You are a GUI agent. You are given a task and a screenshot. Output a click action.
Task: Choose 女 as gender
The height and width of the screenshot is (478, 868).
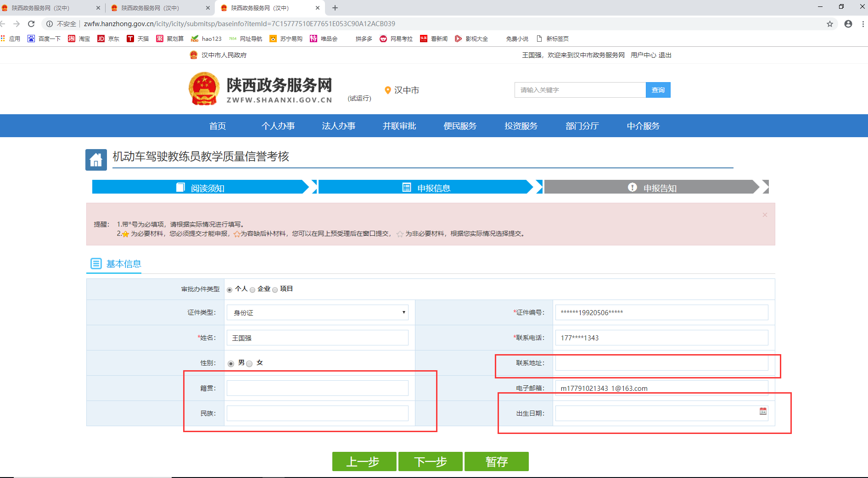(x=249, y=364)
